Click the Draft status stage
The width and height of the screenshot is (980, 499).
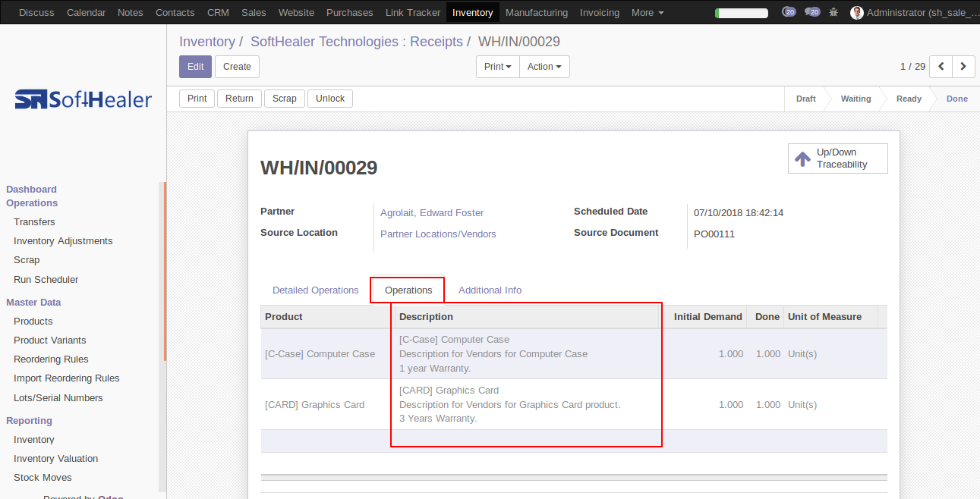pos(805,99)
